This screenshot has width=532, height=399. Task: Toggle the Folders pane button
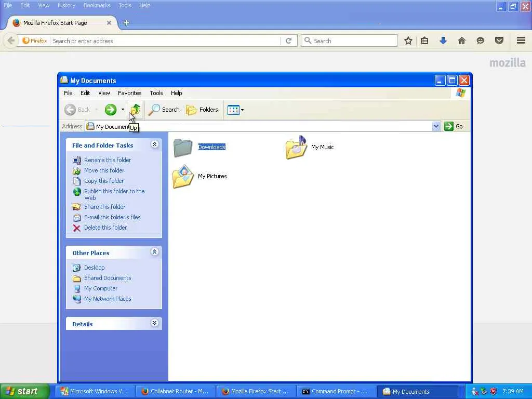tap(202, 110)
